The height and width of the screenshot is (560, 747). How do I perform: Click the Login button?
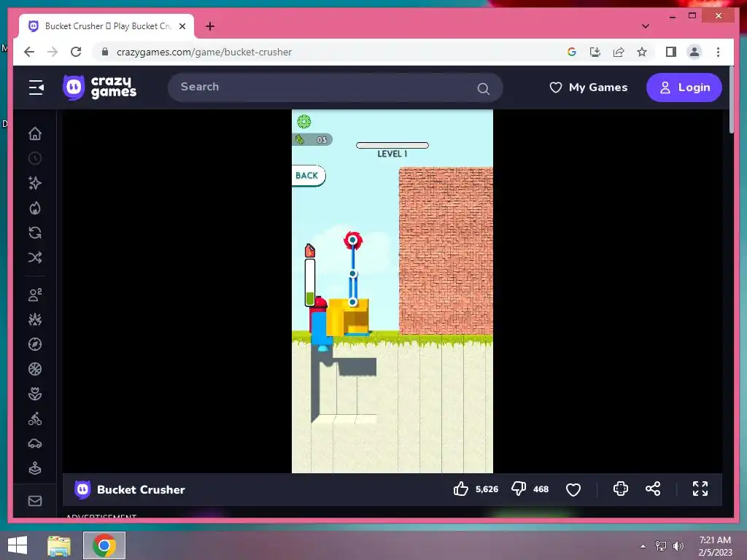(x=684, y=87)
